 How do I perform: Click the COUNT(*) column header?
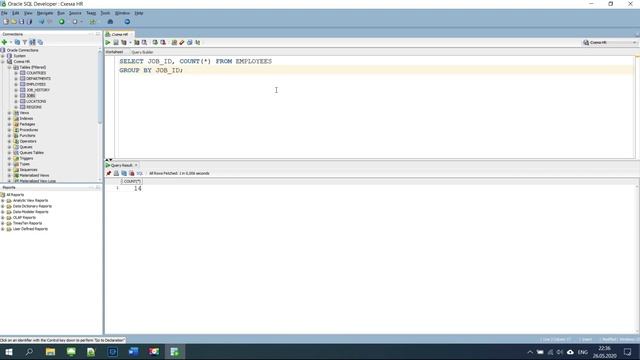tap(131, 181)
